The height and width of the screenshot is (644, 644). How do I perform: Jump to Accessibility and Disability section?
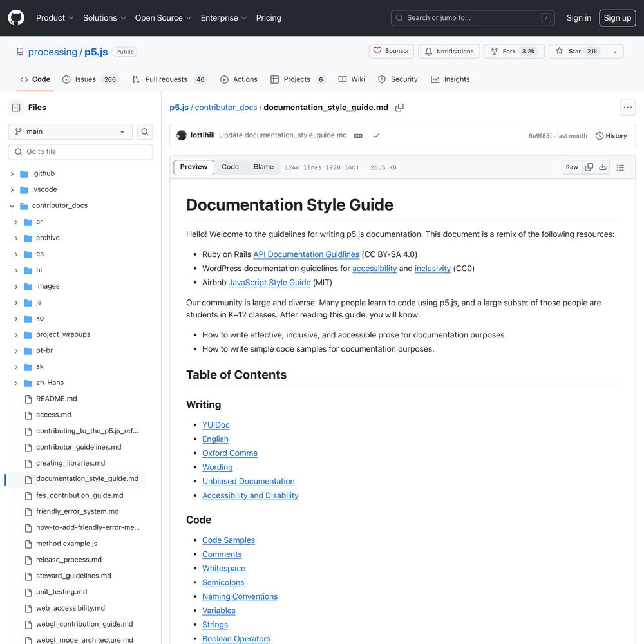coord(250,496)
